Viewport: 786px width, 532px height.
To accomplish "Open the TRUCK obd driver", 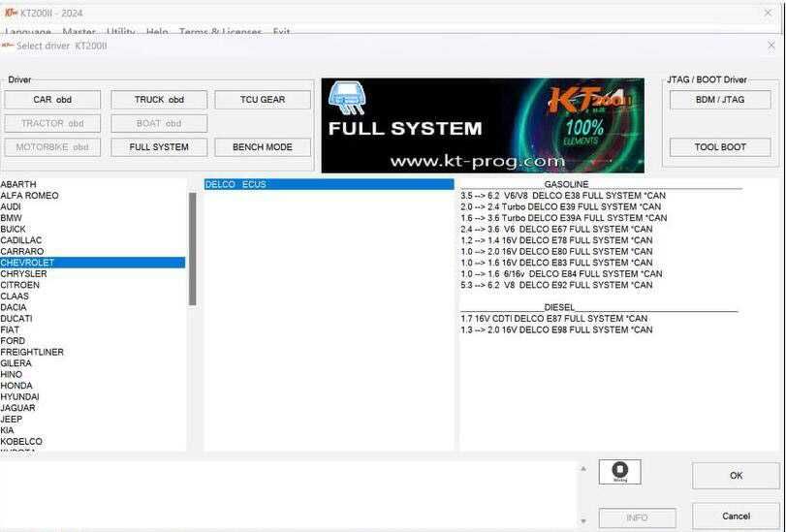I will tap(159, 99).
